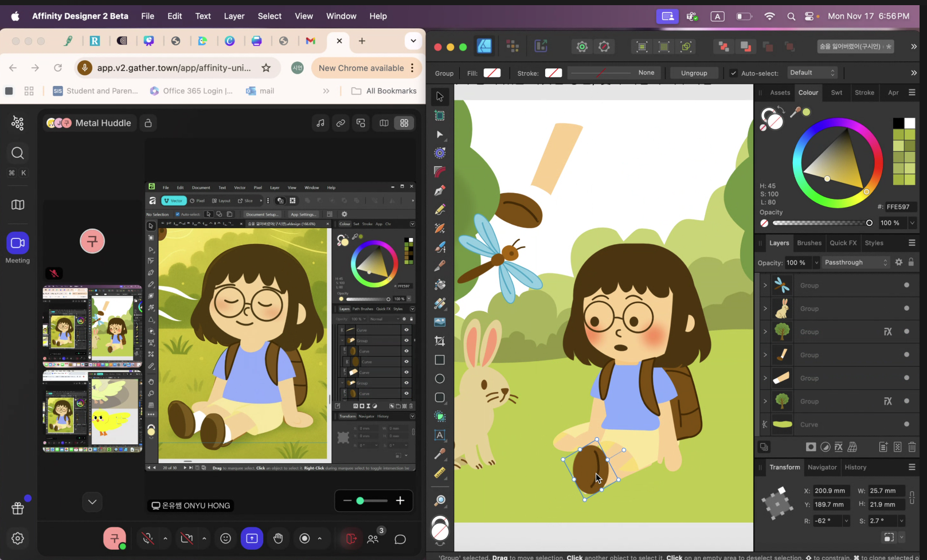Toggle the width-height aspect ratio link
This screenshot has height=560, width=927.
[912, 498]
